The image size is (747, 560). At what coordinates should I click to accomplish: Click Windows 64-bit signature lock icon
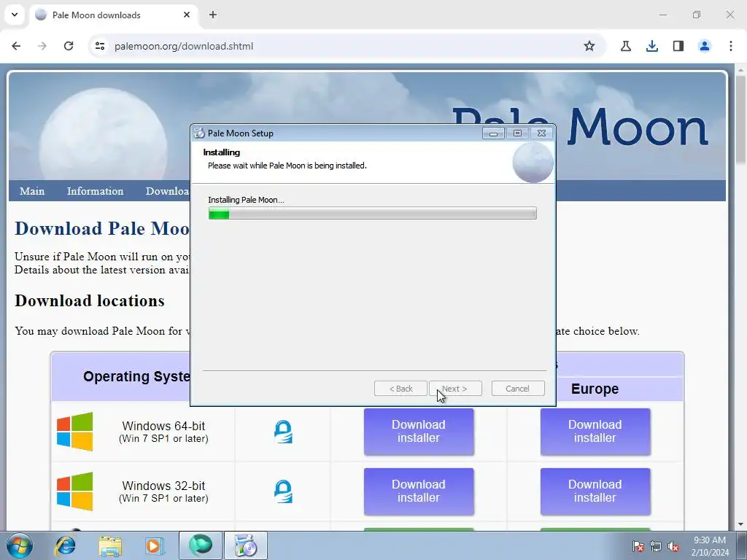click(x=284, y=432)
